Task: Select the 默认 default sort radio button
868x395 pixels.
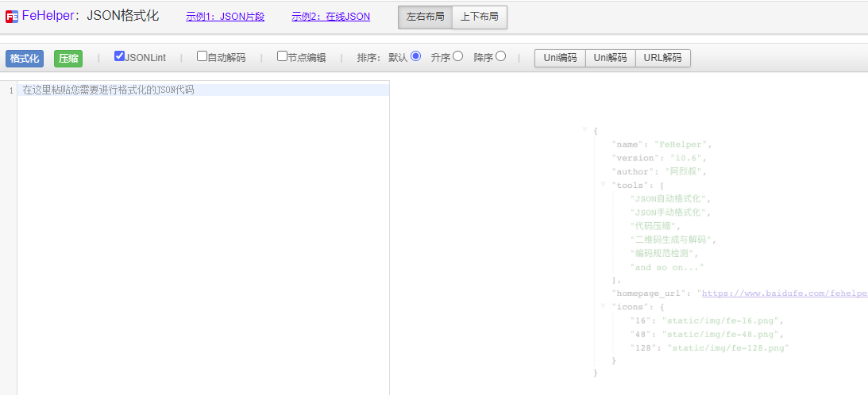Action: pos(415,56)
